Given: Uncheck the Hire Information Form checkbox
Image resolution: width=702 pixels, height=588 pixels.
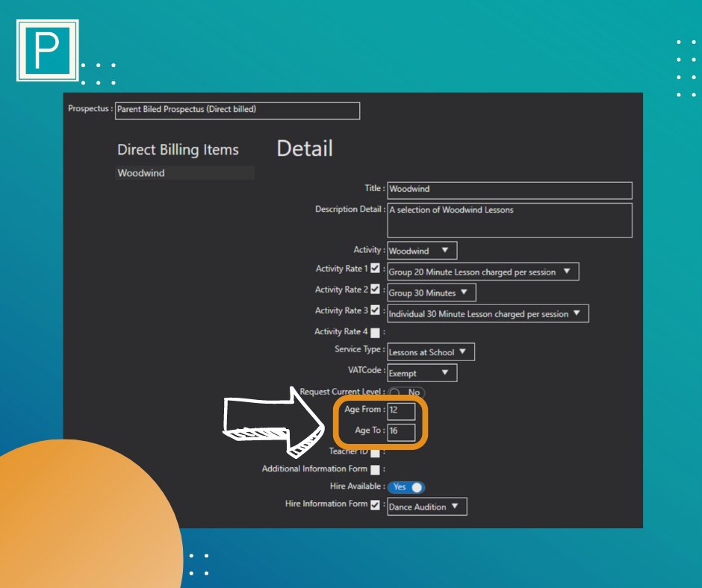Looking at the screenshot, I should pos(375,504).
